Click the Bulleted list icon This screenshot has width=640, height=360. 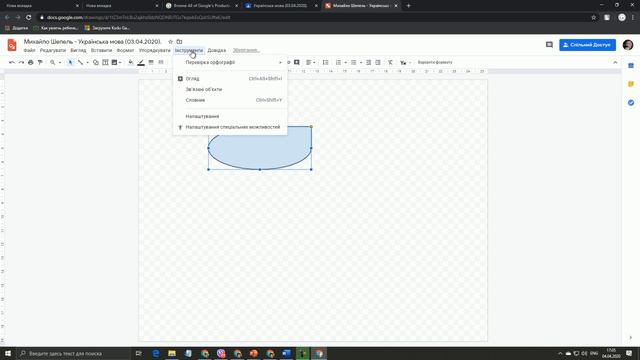point(354,62)
